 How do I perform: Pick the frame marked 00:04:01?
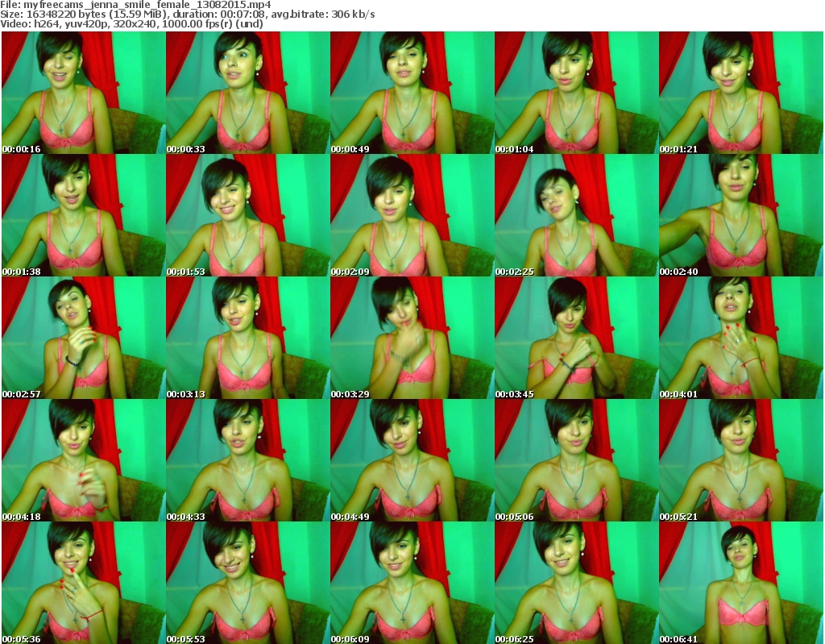coord(741,338)
